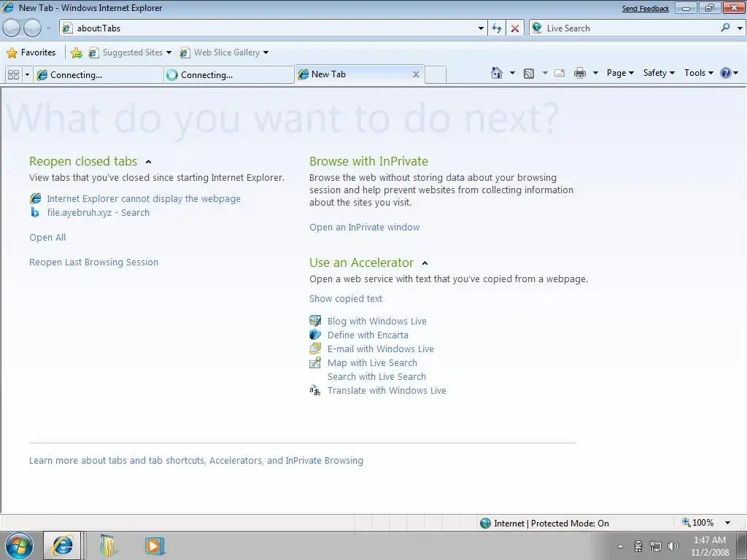The width and height of the screenshot is (747, 560).
Task: Open Windows Media Player taskbar icon
Action: (x=155, y=545)
